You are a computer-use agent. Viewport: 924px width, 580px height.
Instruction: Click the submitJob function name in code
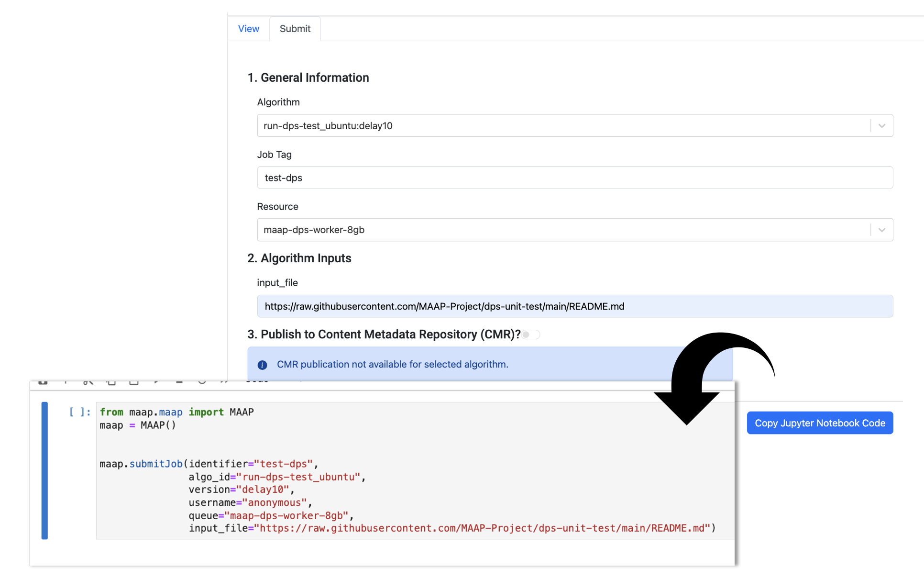pos(156,464)
